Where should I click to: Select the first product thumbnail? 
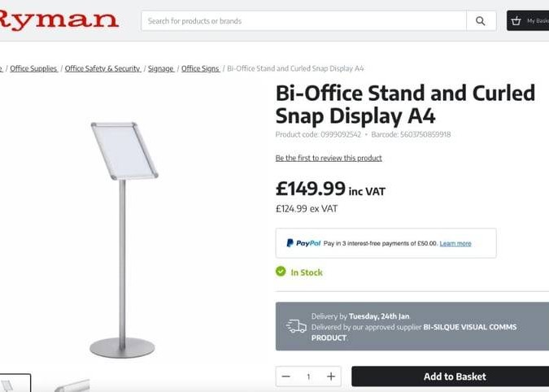[x=15, y=383]
